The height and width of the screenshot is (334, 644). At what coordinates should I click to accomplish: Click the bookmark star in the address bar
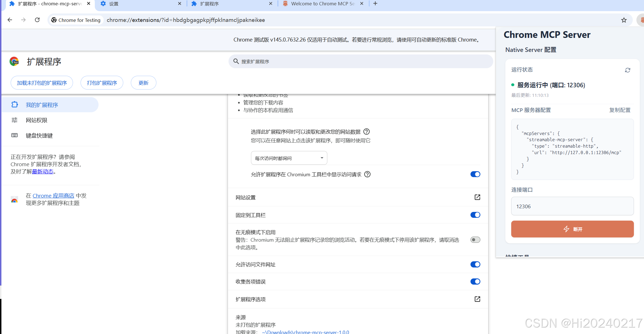click(x=624, y=20)
